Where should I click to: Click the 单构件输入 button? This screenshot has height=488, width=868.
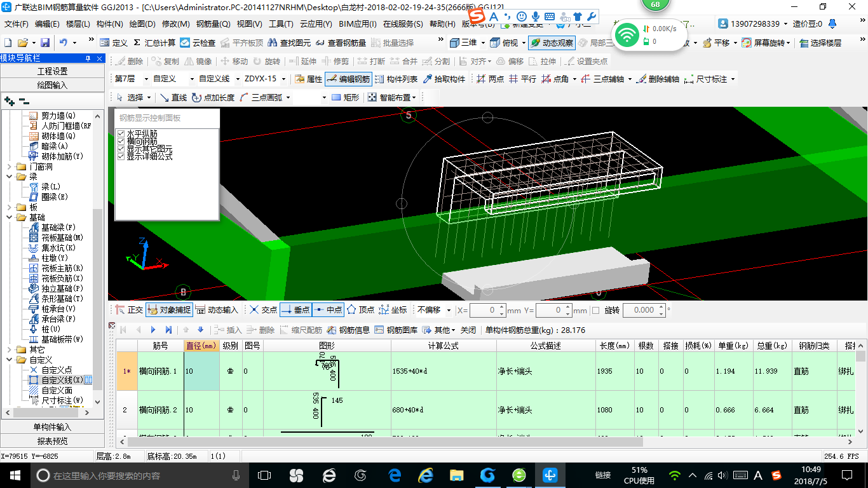52,427
